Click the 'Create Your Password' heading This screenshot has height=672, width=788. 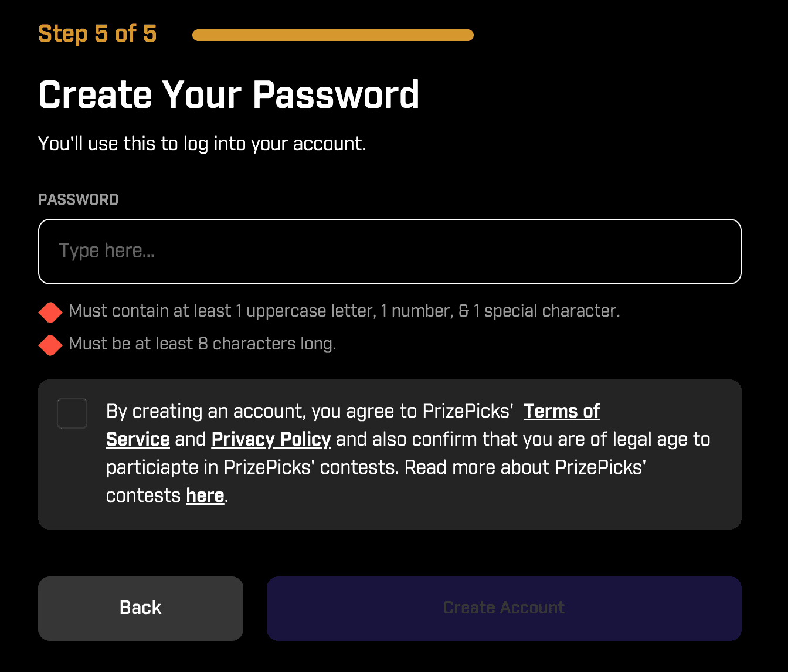pyautogui.click(x=229, y=94)
